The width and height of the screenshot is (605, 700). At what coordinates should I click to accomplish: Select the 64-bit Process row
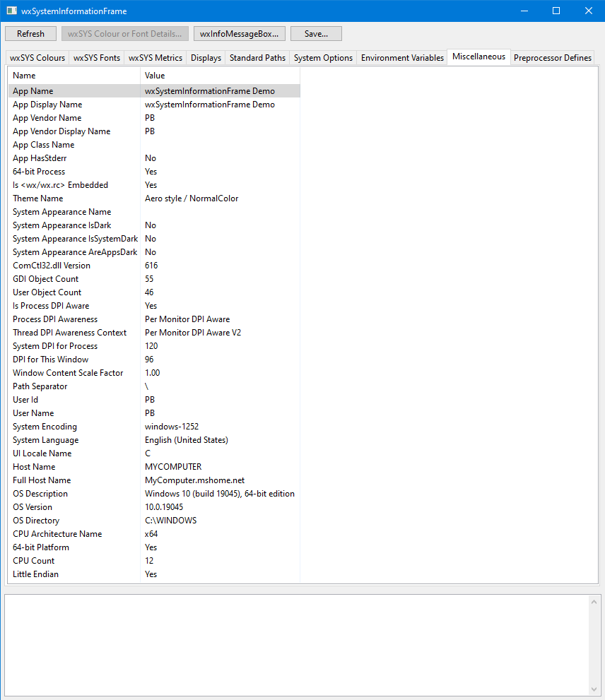click(x=154, y=172)
